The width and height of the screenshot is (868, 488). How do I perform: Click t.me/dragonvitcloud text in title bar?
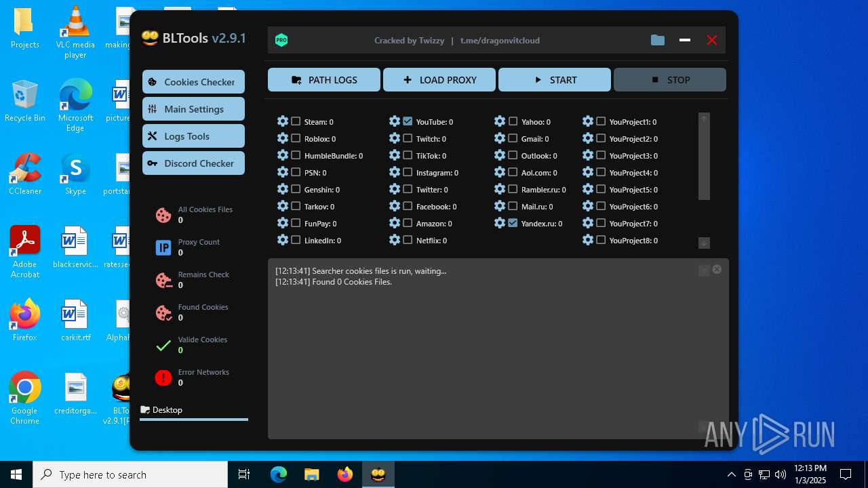pos(500,40)
